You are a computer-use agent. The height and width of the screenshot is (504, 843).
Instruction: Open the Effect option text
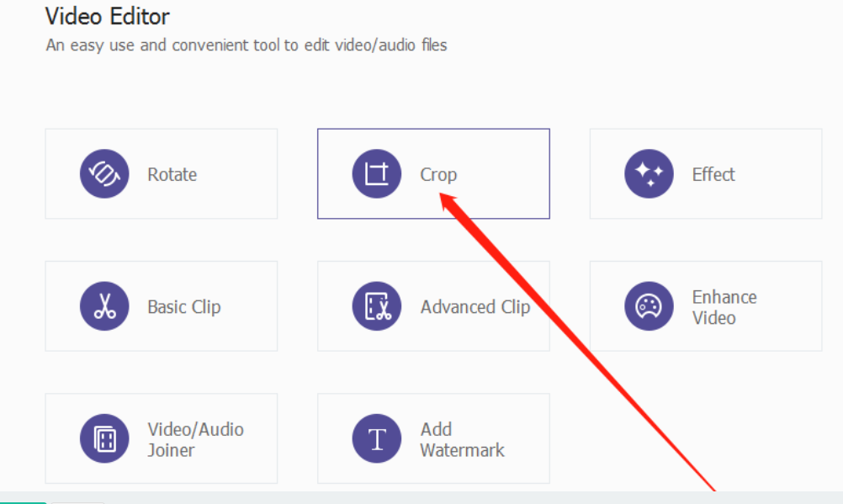click(x=713, y=175)
